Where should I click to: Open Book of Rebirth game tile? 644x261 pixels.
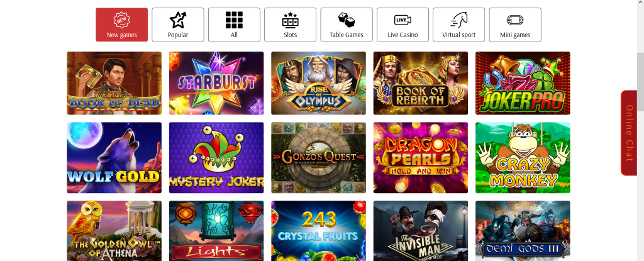421,83
